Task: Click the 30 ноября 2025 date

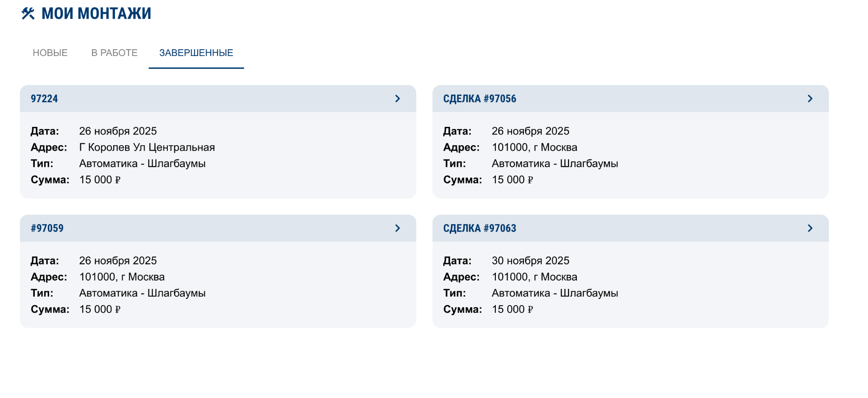Action: point(530,261)
